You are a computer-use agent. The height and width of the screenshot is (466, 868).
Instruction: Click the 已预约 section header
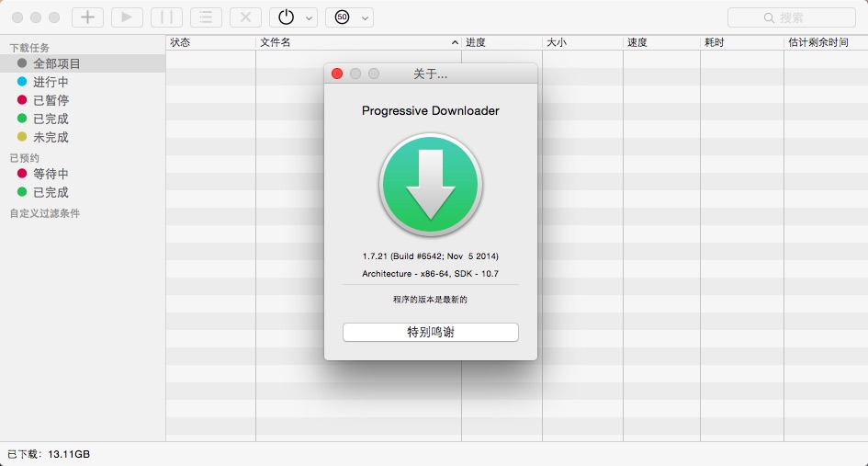(25, 158)
